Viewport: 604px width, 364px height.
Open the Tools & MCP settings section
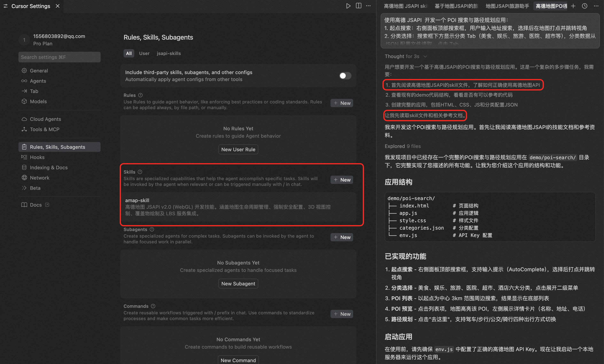click(44, 129)
